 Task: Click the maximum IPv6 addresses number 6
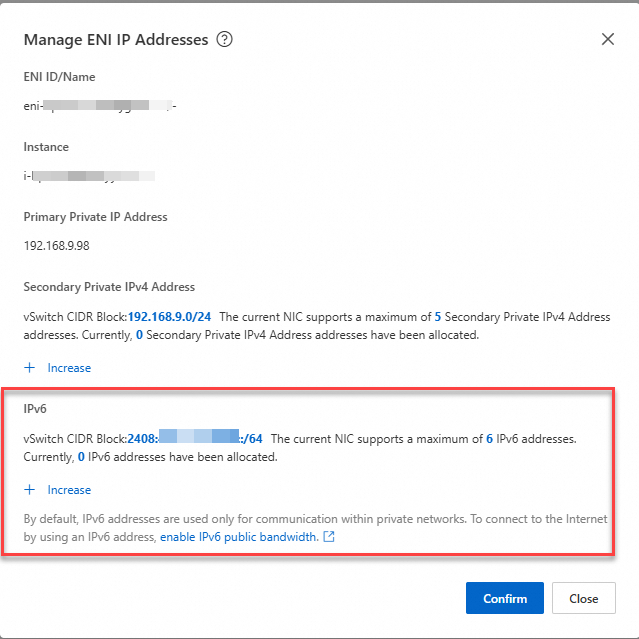489,439
